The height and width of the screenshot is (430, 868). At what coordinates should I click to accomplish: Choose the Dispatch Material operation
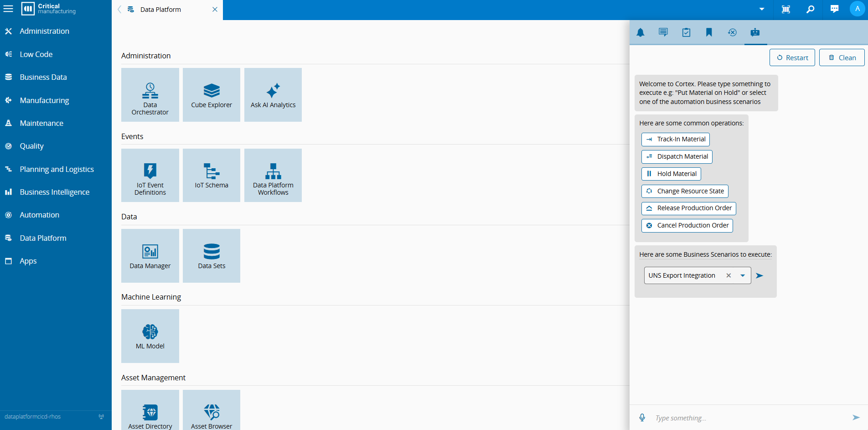tap(677, 157)
